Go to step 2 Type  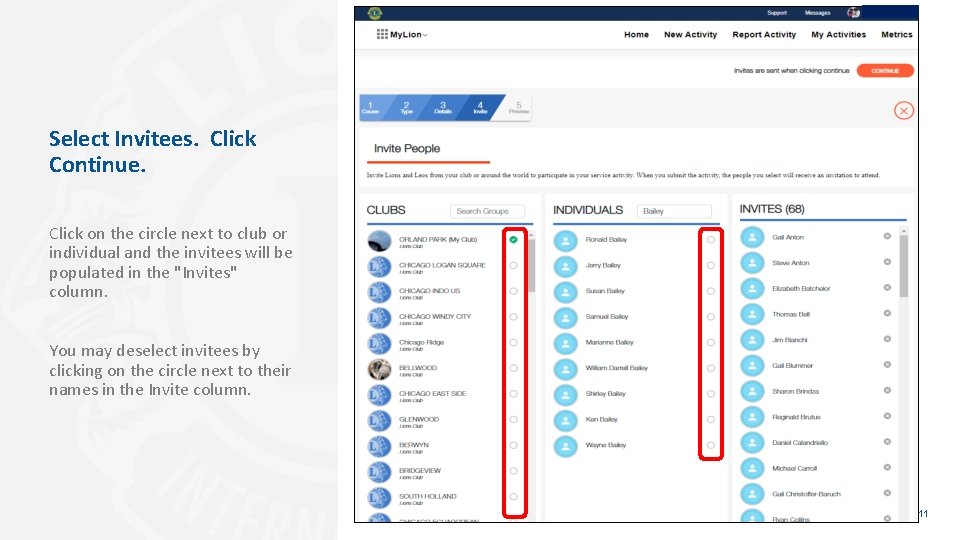(x=406, y=108)
